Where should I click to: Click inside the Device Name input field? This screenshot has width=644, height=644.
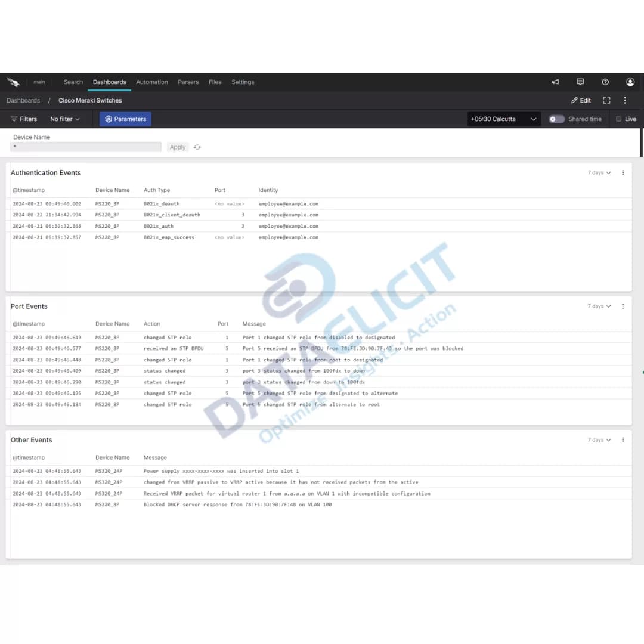coord(85,147)
